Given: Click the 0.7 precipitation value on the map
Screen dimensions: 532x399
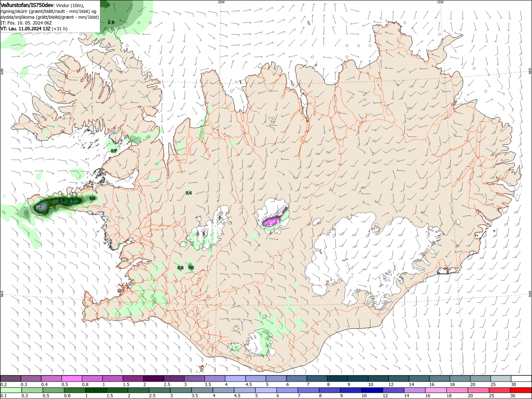Looking at the screenshot, I should [114, 151].
